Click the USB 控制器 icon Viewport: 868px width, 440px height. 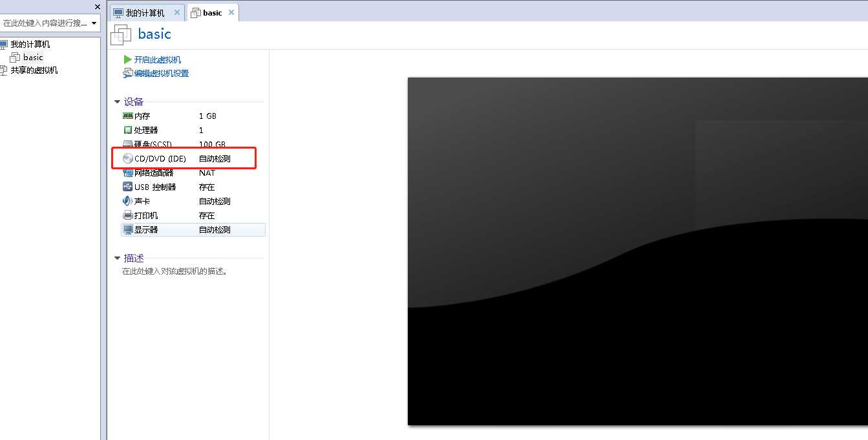pyautogui.click(x=127, y=187)
